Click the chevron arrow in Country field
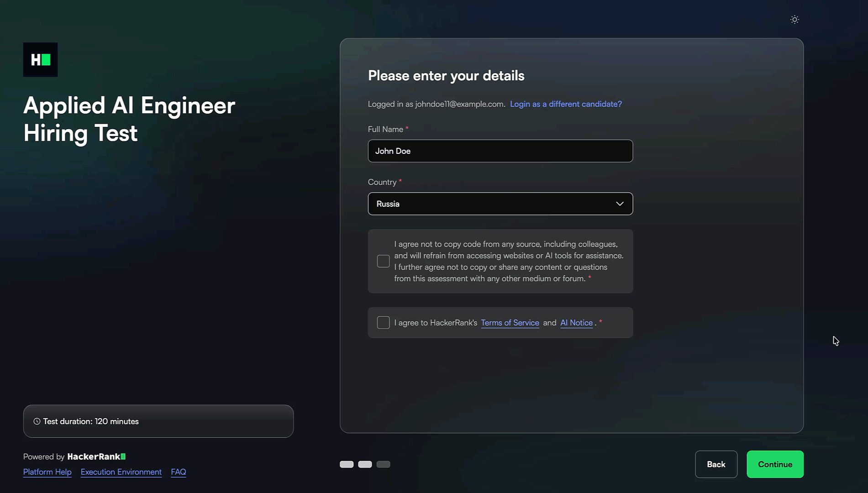This screenshot has width=868, height=493. pyautogui.click(x=620, y=204)
